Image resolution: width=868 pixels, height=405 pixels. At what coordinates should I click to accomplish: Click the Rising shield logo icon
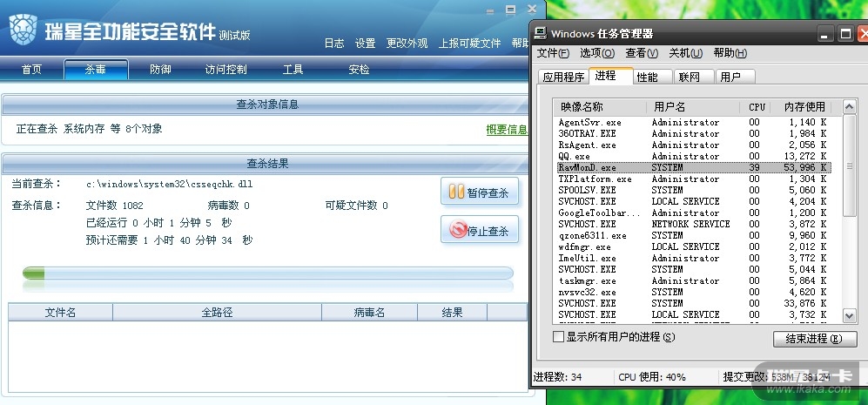pos(24,30)
